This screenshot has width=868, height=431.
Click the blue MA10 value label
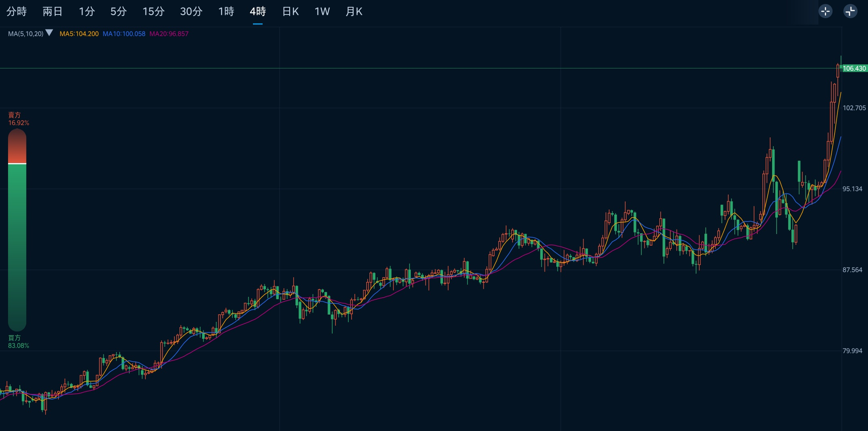pyautogui.click(x=124, y=34)
